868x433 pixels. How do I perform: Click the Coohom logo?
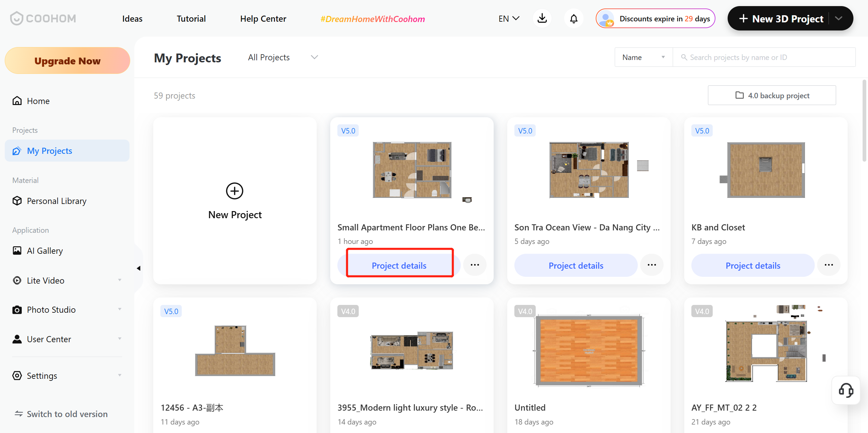[x=43, y=18]
